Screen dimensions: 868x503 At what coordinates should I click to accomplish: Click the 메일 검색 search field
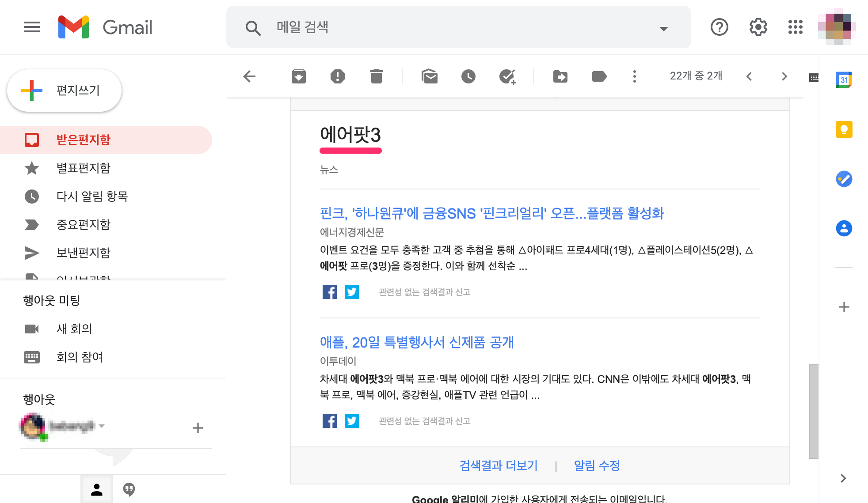(x=460, y=27)
